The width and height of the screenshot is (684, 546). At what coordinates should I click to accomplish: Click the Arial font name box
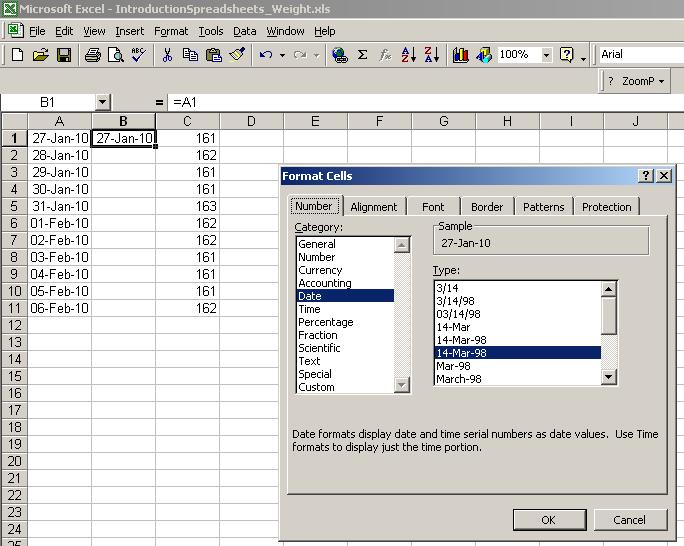pyautogui.click(x=641, y=55)
